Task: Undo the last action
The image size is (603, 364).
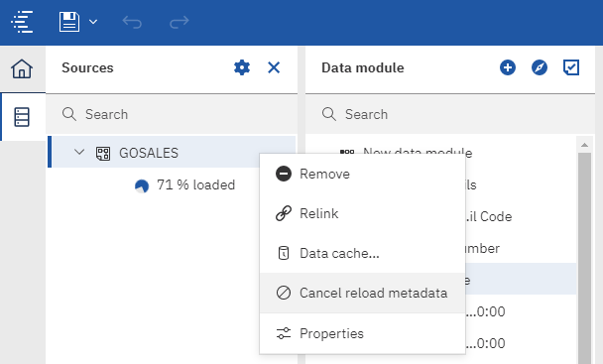Action: pos(132,22)
